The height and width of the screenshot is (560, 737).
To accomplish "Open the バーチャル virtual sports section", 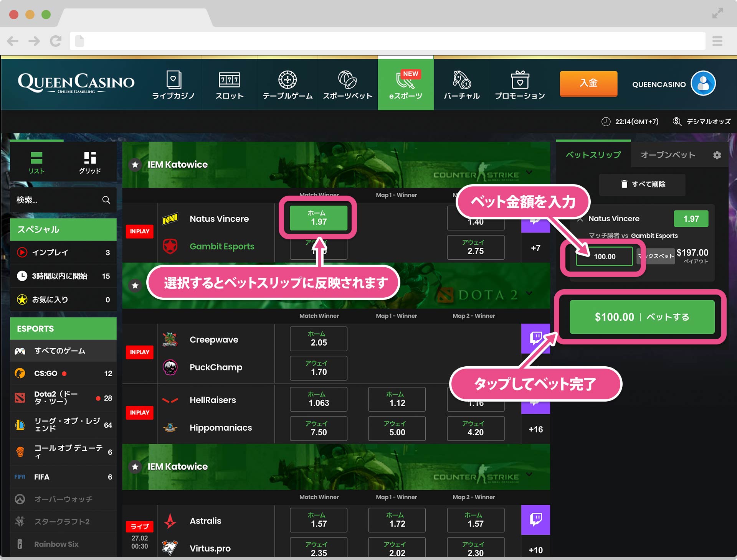I will pyautogui.click(x=462, y=85).
